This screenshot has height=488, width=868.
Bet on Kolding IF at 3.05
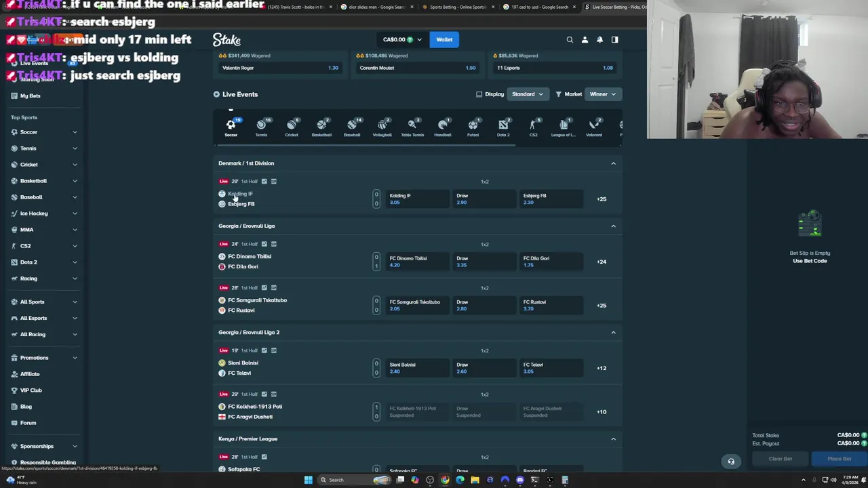(x=416, y=199)
